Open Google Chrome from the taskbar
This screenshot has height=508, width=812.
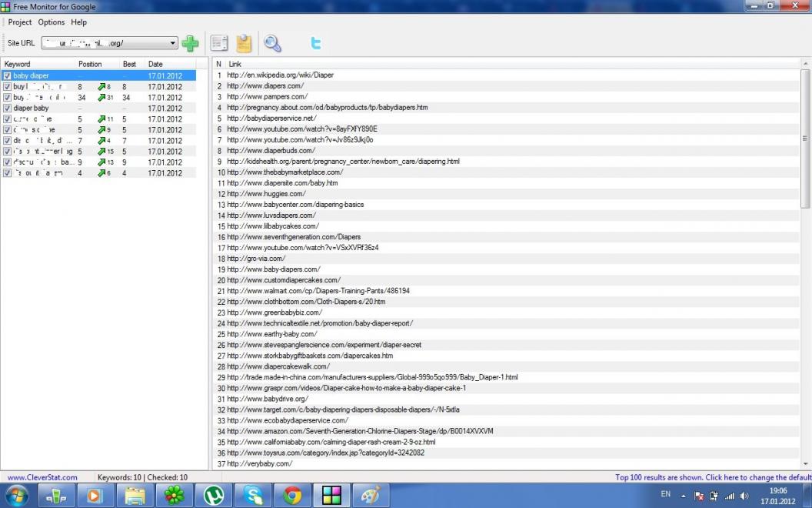(x=292, y=496)
